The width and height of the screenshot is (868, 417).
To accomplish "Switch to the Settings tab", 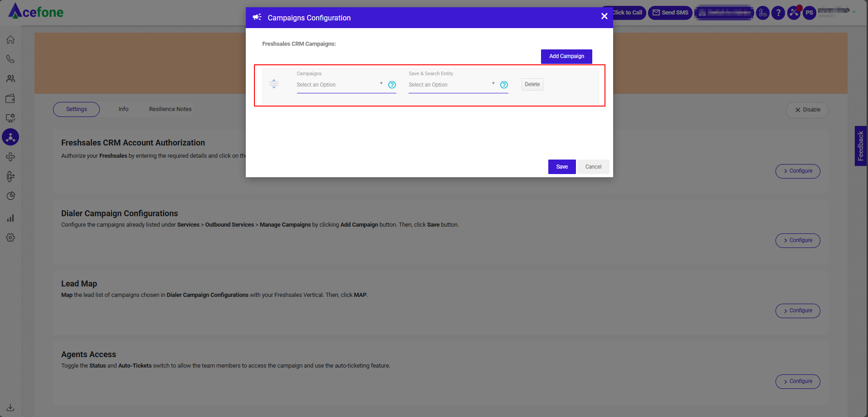I will click(x=76, y=109).
